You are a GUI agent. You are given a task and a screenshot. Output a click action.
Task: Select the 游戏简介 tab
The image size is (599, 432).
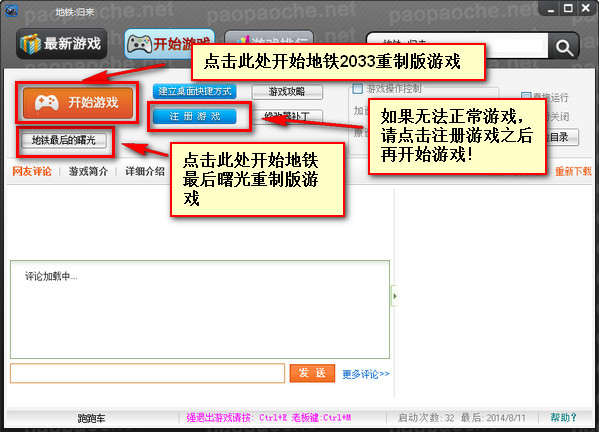pos(88,172)
